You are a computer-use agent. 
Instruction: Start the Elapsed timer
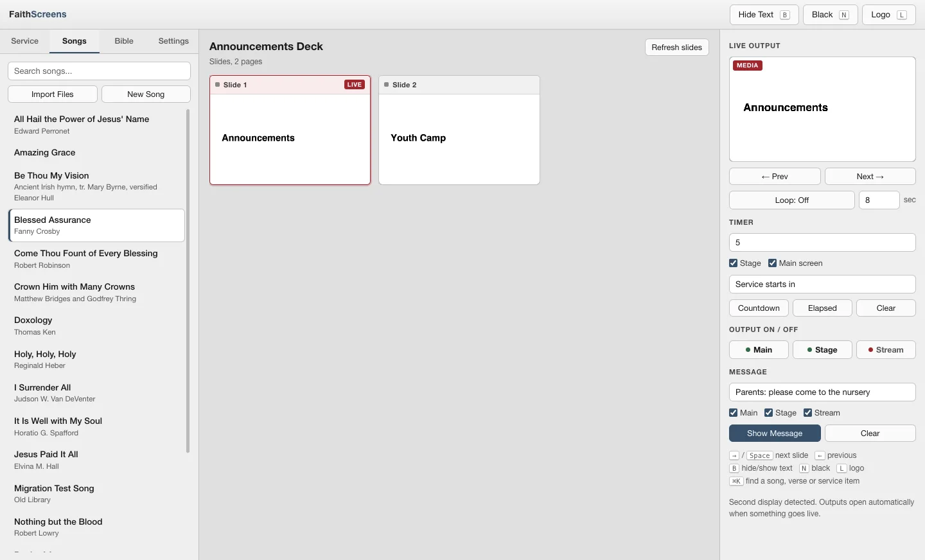click(x=822, y=308)
